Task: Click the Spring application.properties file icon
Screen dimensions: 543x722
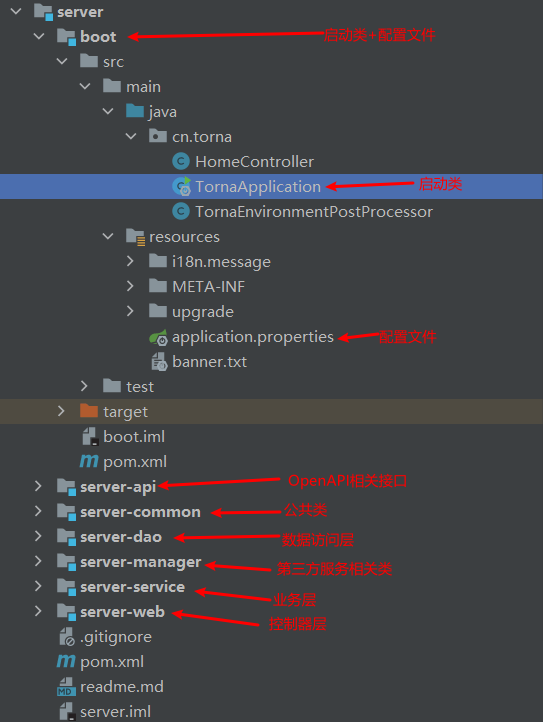Action: pos(158,338)
